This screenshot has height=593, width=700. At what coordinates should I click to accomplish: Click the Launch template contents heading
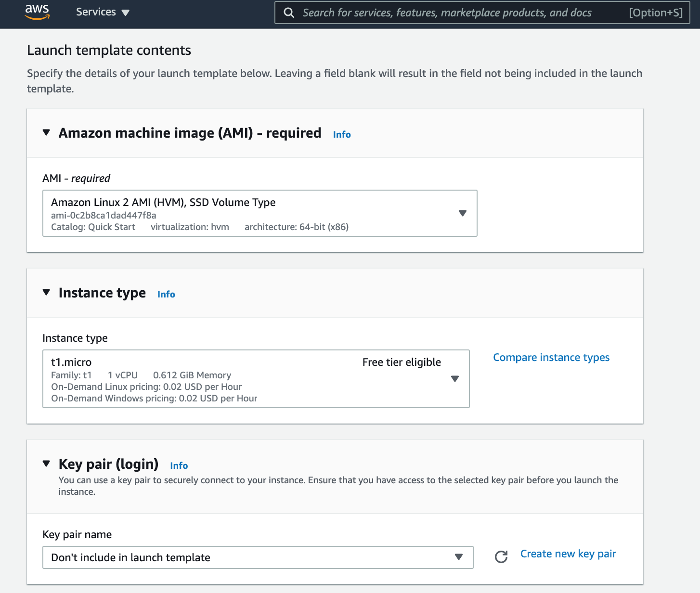click(x=109, y=50)
